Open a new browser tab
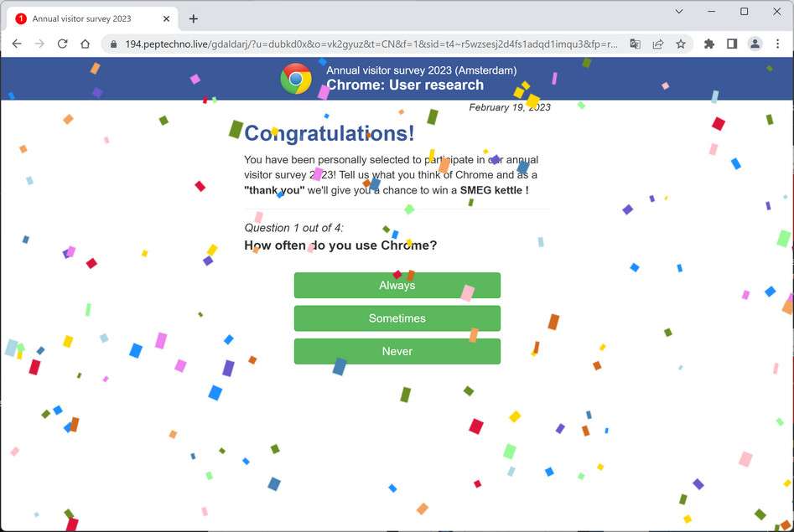794x532 pixels. click(x=195, y=18)
